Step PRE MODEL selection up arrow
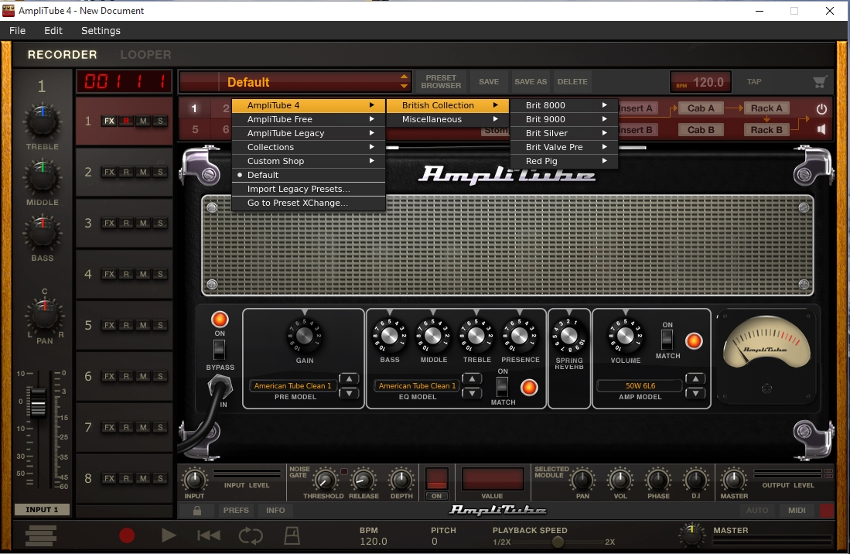The width and height of the screenshot is (850, 554). pos(349,379)
